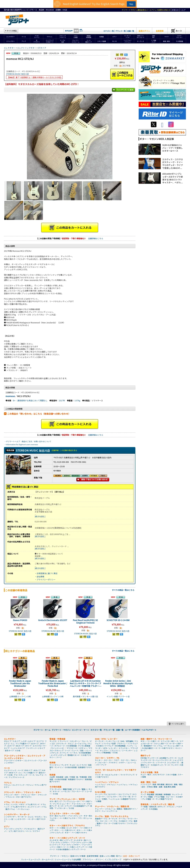
Task: Expand 続きを読む under 代金の支払時期および方法
Action: click(40, 549)
